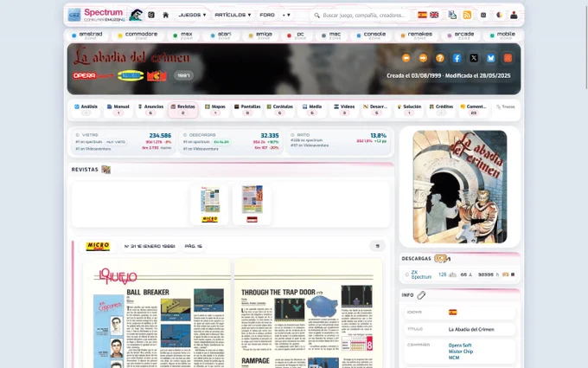Viewport: 588px width, 368px height.
Task: Click the paperclip icon next to INFO
Action: coord(421,295)
